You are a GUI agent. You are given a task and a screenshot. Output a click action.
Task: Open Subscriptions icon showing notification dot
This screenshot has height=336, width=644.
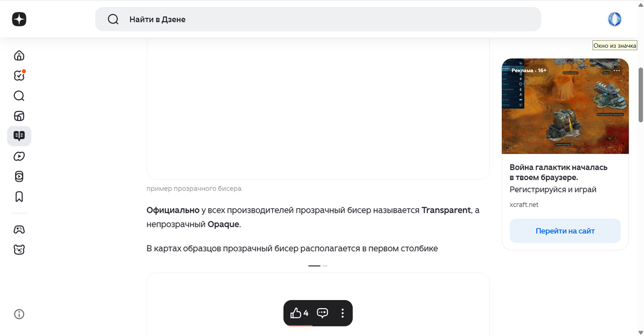[x=19, y=76]
